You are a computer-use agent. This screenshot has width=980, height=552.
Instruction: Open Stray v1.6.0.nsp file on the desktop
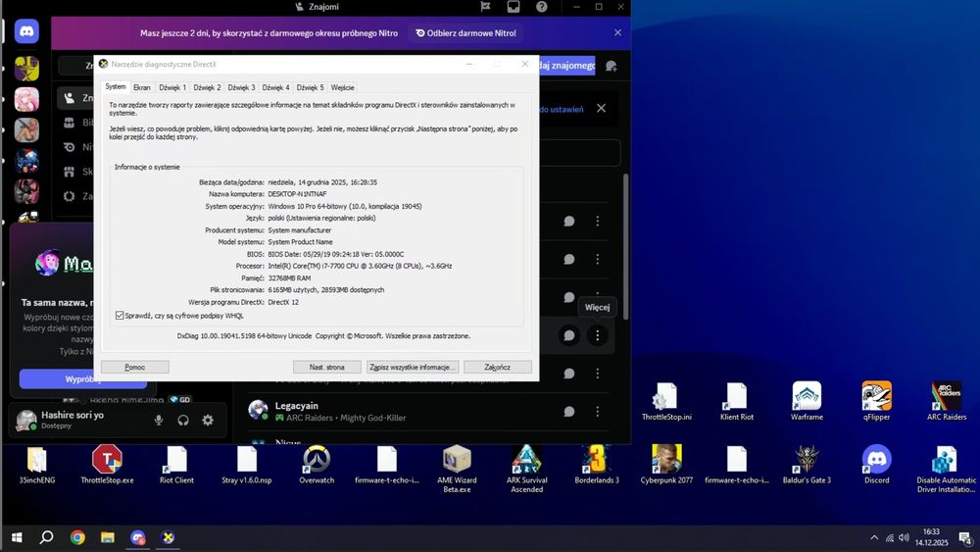247,465
